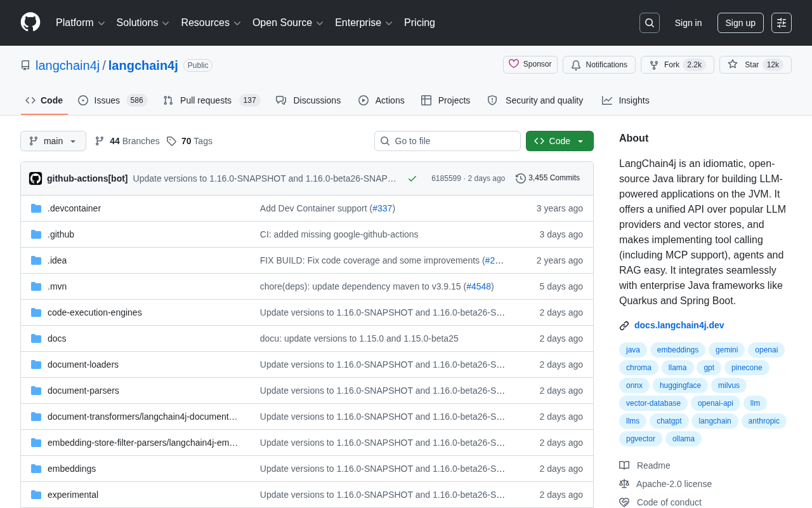Screen dimensions: 812x508
Task: Click the repository icon before langchain4j owner
Action: [25, 65]
